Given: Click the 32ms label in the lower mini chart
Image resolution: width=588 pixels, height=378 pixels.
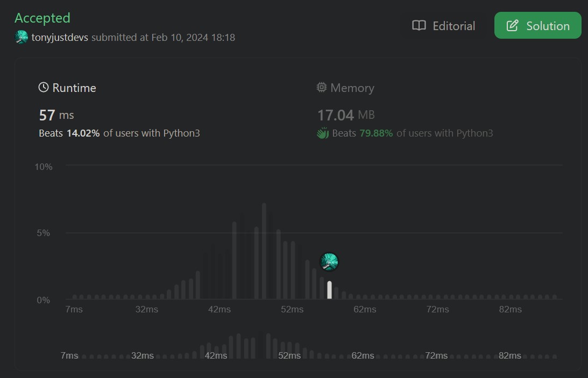Looking at the screenshot, I should [x=143, y=355].
